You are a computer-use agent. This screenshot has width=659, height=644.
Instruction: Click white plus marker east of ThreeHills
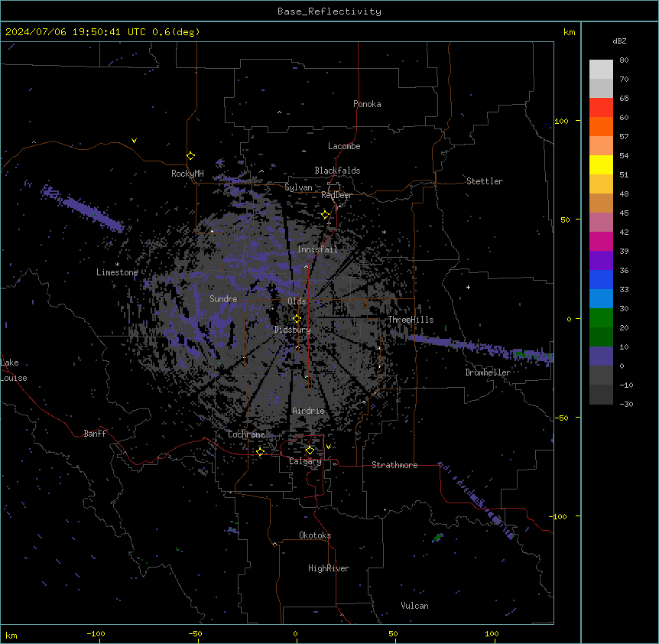tap(468, 287)
